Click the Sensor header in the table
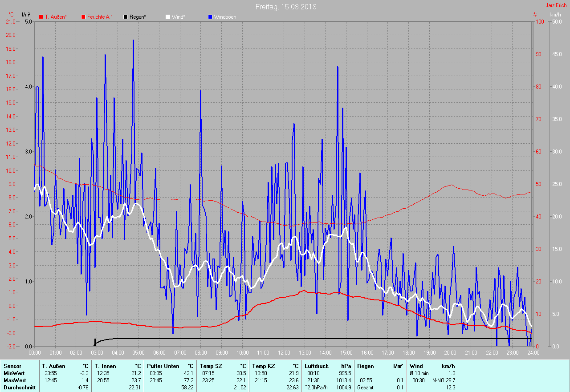This screenshot has height=392, width=570. [x=12, y=366]
